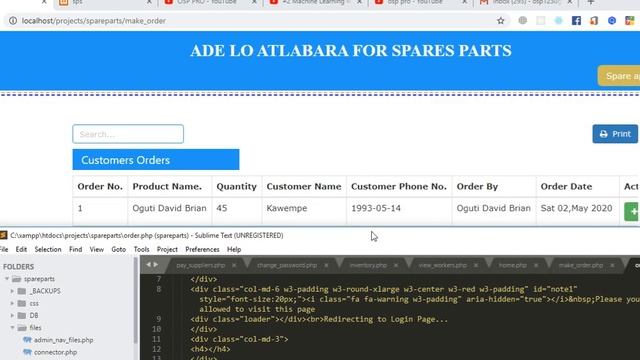
Task: Click the light blue extension icon
Action: click(558, 20)
